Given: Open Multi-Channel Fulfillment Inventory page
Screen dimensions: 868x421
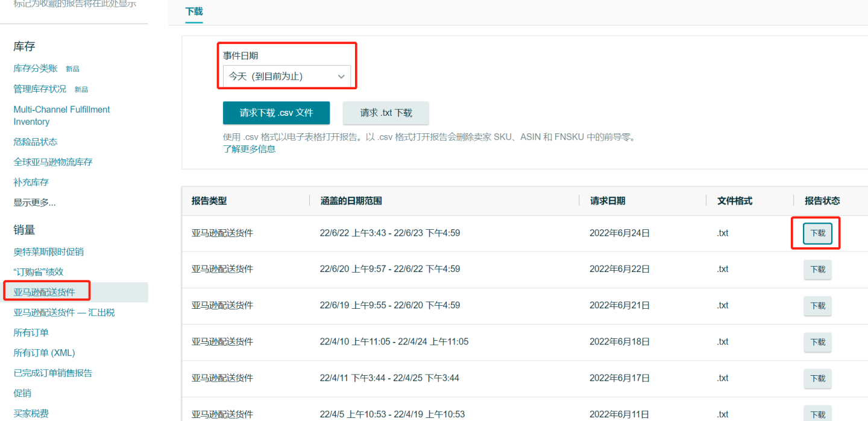Looking at the screenshot, I should (x=61, y=115).
